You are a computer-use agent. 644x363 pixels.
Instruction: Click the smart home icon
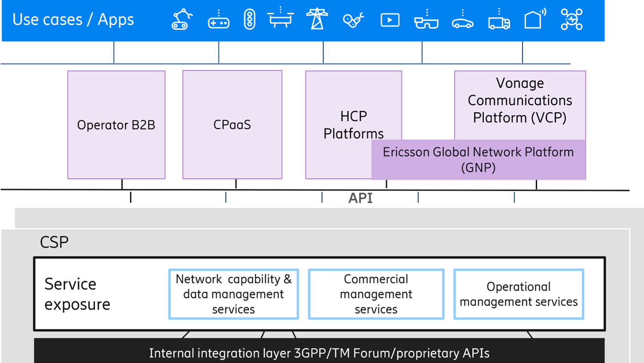pos(534,19)
